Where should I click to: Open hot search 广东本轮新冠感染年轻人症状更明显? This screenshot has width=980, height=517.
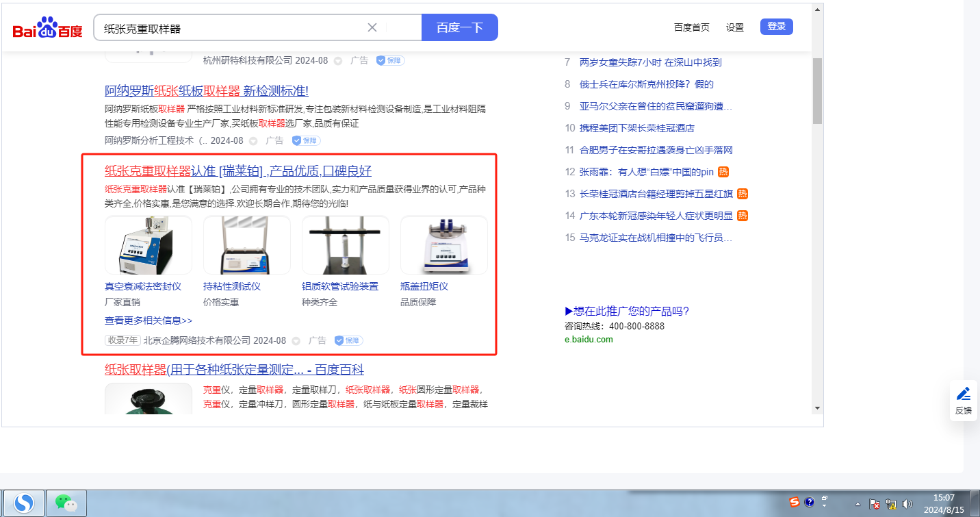656,216
